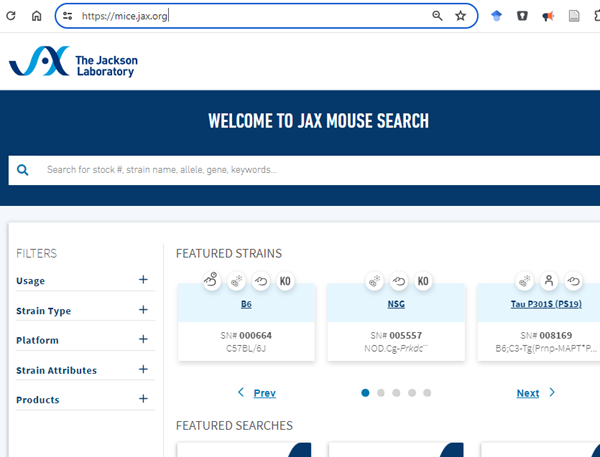Image resolution: width=600 pixels, height=457 pixels.
Task: Click the browser address bar URL
Action: 124,16
